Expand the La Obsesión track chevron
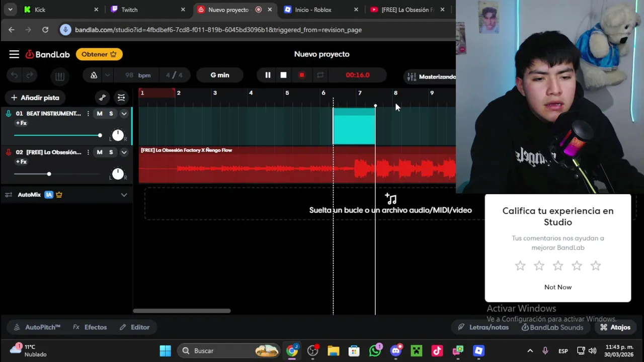 (x=124, y=152)
